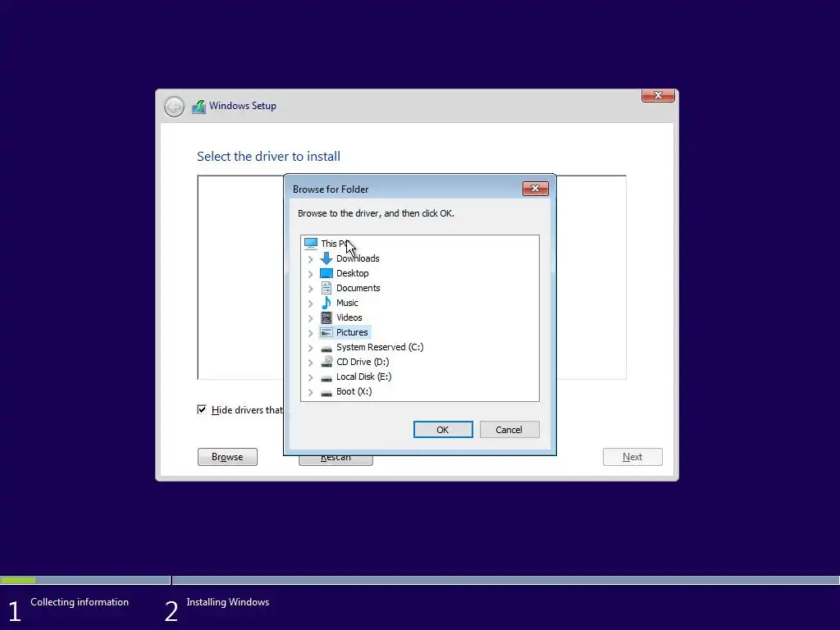Image resolution: width=840 pixels, height=630 pixels.
Task: Select the Local Disk (E:) label
Action: pyautogui.click(x=363, y=377)
